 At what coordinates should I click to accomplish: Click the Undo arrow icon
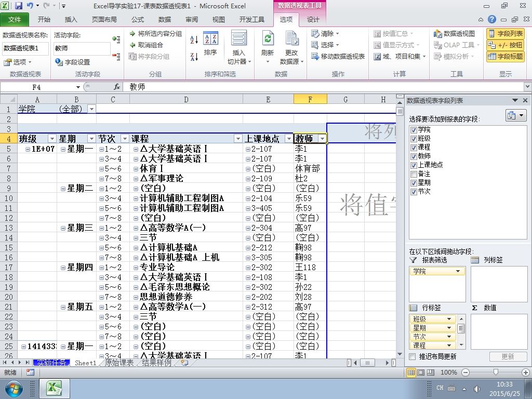[x=30, y=6]
